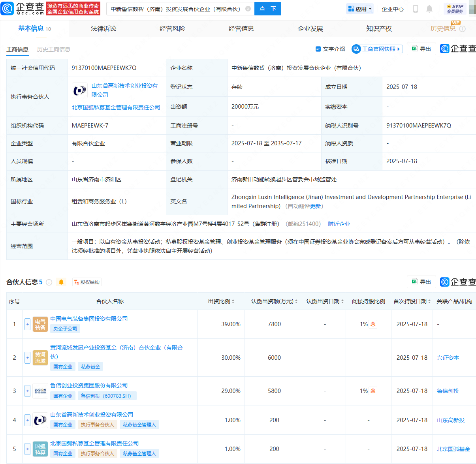Export 工商信息 with 导出 button
This screenshot has width=476, height=464.
point(421,49)
